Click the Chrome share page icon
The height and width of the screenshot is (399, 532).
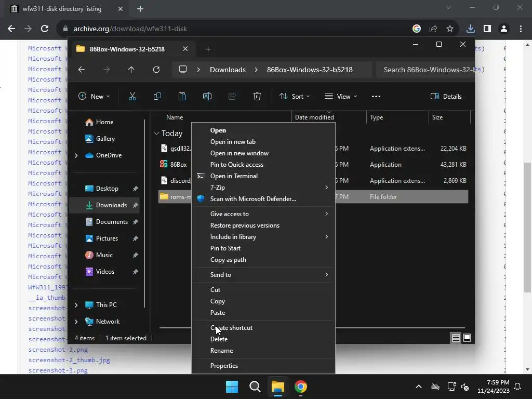point(433,29)
